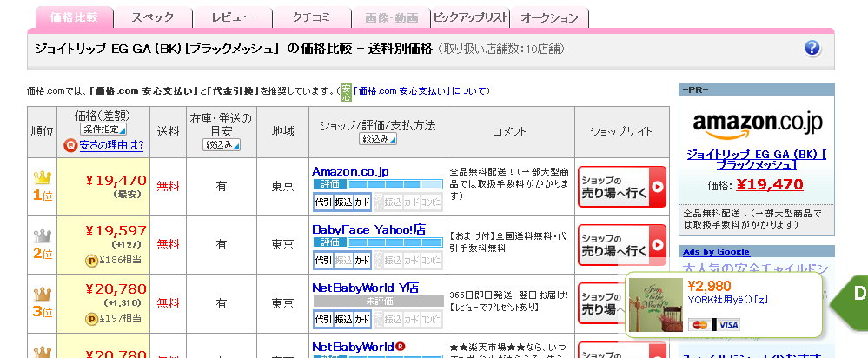The width and height of the screenshot is (868, 358).
Task: Click the 振込 payment icon in the Amazon.co.jp row
Action: click(342, 202)
